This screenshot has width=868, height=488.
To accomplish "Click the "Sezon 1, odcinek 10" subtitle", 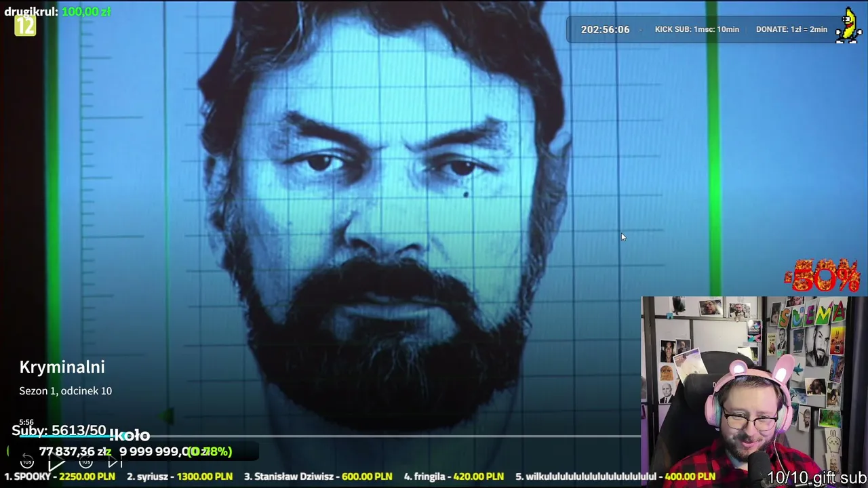I will tap(66, 391).
